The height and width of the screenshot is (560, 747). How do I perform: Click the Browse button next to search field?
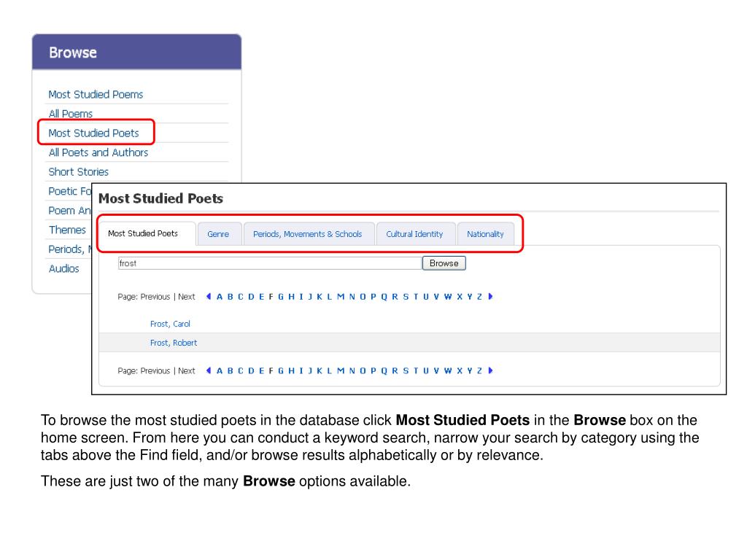[x=444, y=262]
